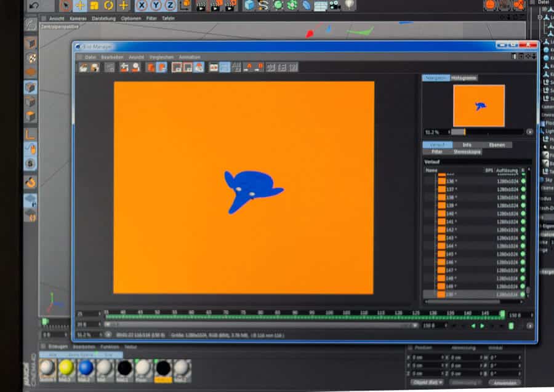Open the Kameras menu in the viewport
Viewport: 554px width, 392px height.
point(78,18)
